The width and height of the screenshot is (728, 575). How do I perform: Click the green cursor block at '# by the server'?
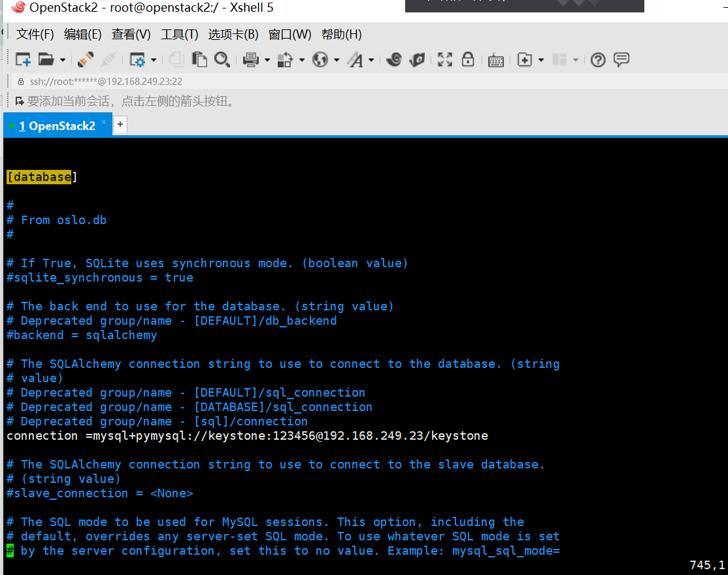coord(10,551)
